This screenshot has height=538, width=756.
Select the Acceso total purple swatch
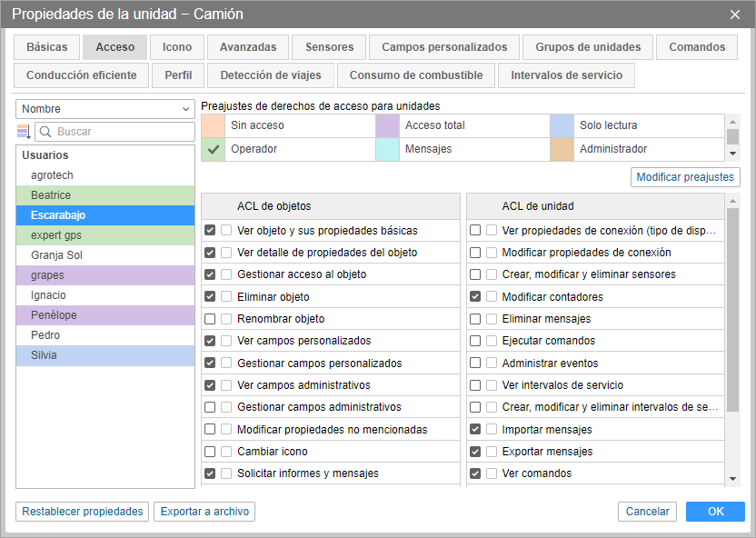click(x=387, y=125)
